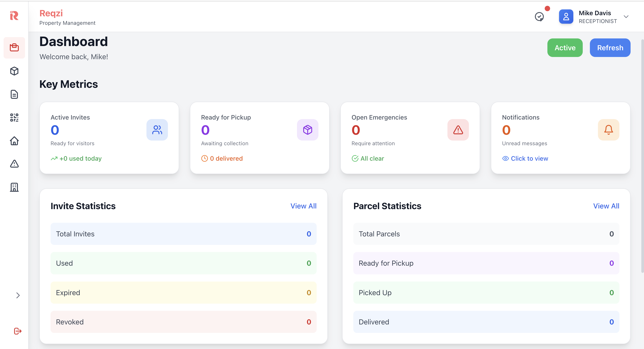
Task: Open the Invites section in the sidebar
Action: pos(14,47)
